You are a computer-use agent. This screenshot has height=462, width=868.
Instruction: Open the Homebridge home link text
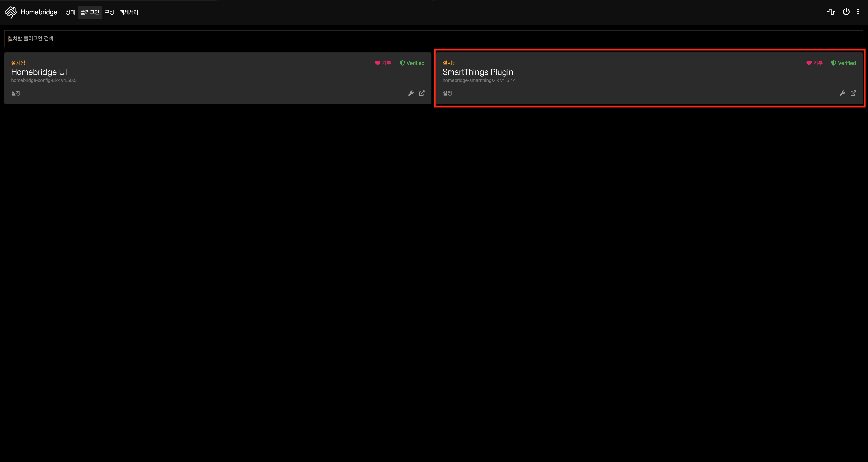coord(39,12)
